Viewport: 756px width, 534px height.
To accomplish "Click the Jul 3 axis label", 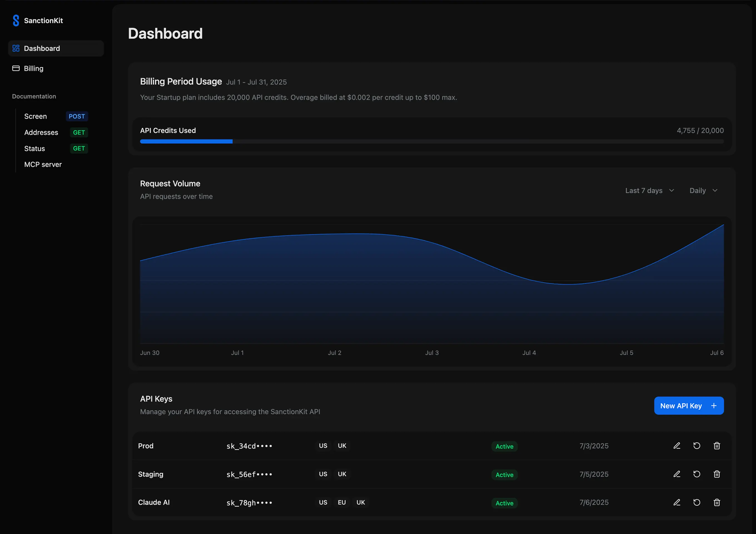I will [x=432, y=352].
